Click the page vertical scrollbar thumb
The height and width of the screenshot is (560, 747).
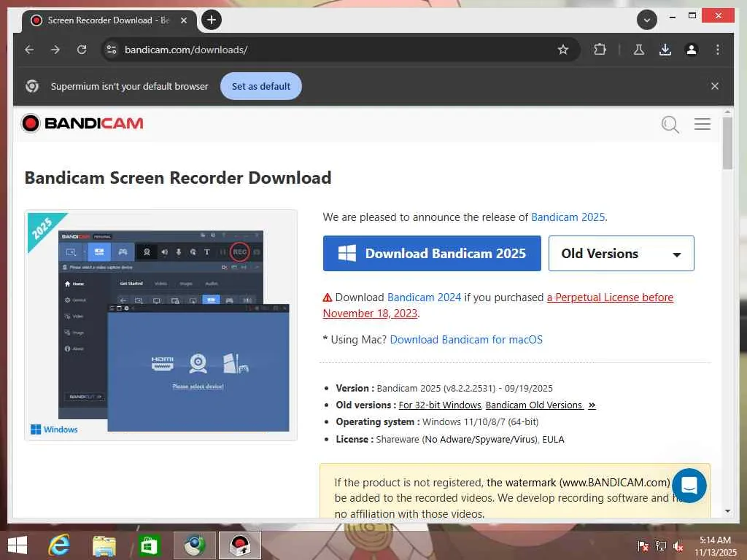click(727, 143)
